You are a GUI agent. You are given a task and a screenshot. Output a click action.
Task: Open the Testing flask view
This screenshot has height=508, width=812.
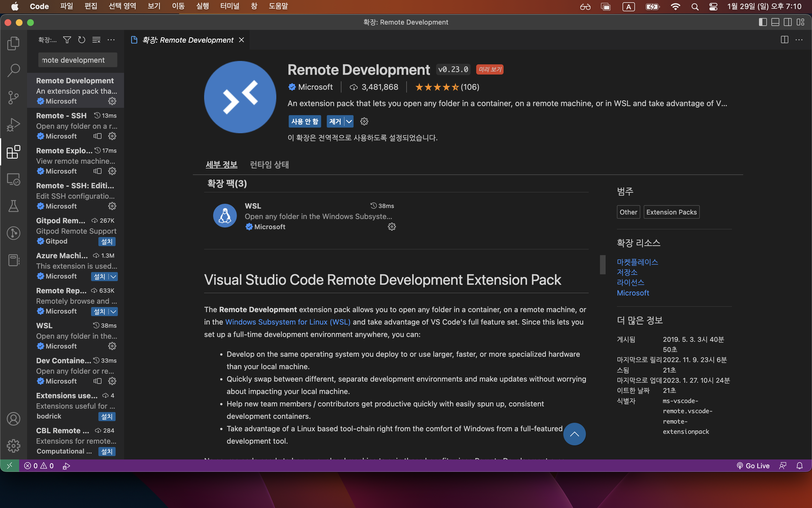(14, 206)
